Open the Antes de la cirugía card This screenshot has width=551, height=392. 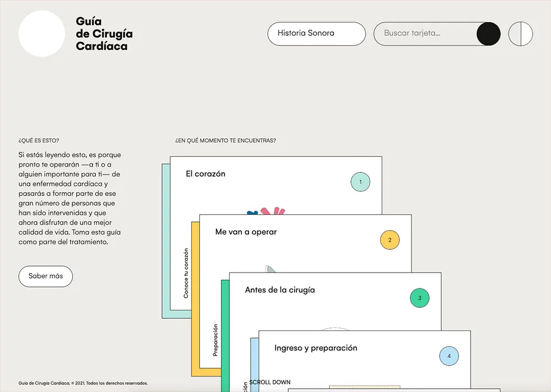point(280,290)
